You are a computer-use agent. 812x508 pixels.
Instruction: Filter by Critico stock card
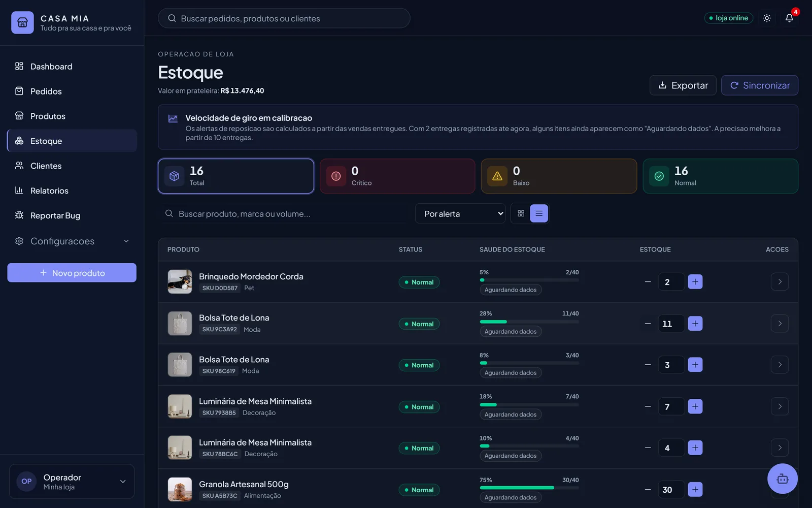397,176
